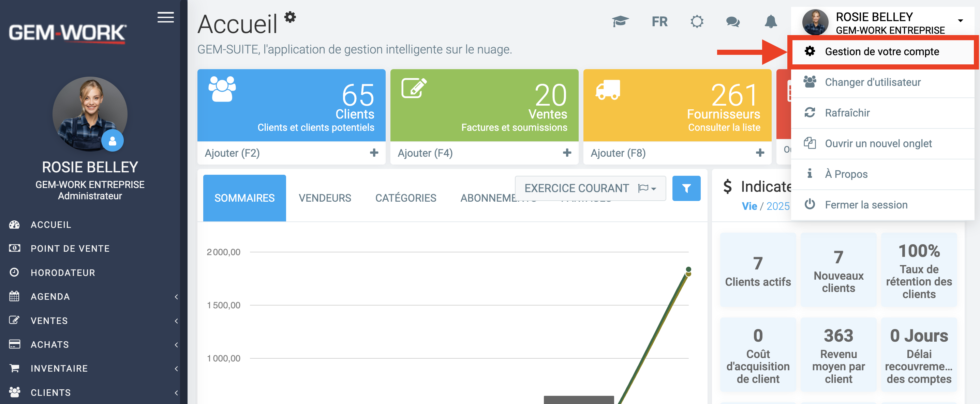This screenshot has width=980, height=404.
Task: Open the Exercice Courant dropdown
Action: [x=590, y=188]
